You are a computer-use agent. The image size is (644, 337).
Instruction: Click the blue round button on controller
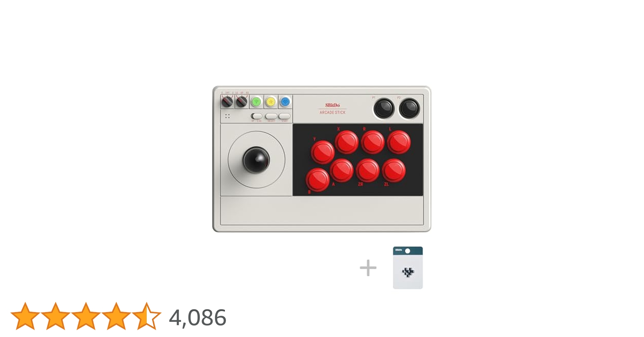point(285,101)
